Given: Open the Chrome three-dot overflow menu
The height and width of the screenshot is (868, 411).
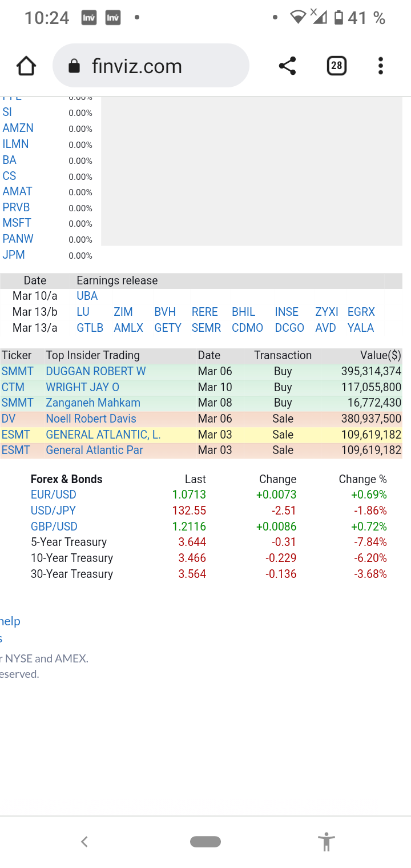Looking at the screenshot, I should 381,66.
